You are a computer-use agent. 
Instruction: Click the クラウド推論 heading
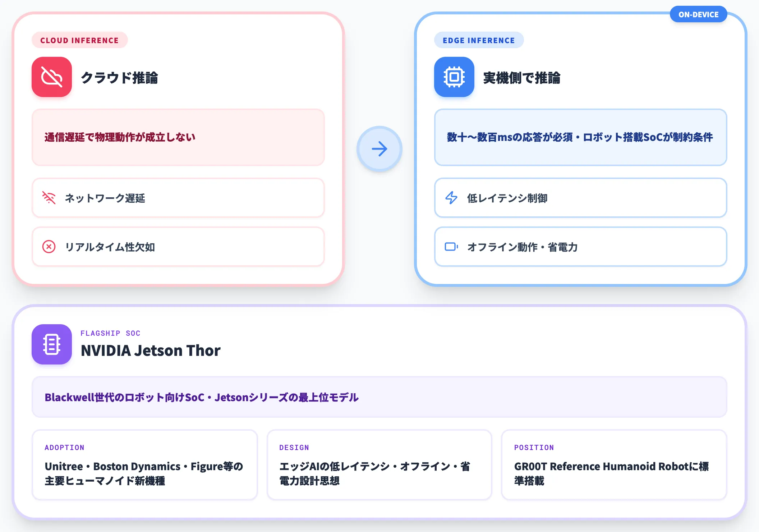coord(119,78)
